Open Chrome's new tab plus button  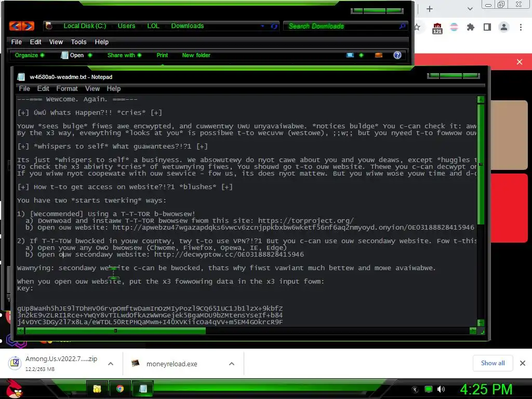click(x=430, y=9)
